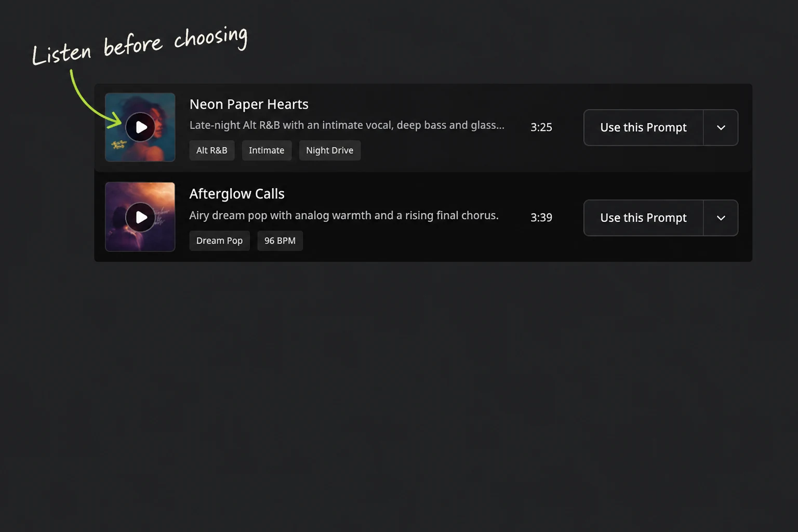Select the Alt R&B tag

point(212,150)
